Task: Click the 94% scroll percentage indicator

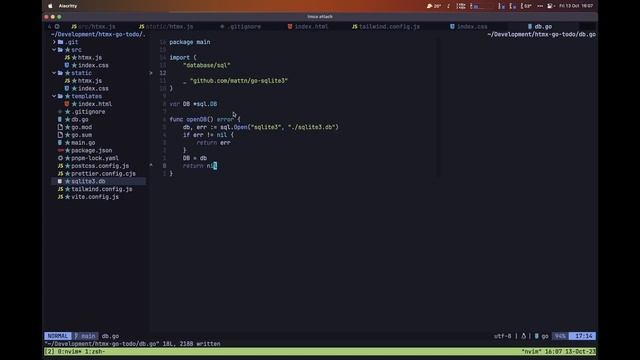Action: point(560,336)
